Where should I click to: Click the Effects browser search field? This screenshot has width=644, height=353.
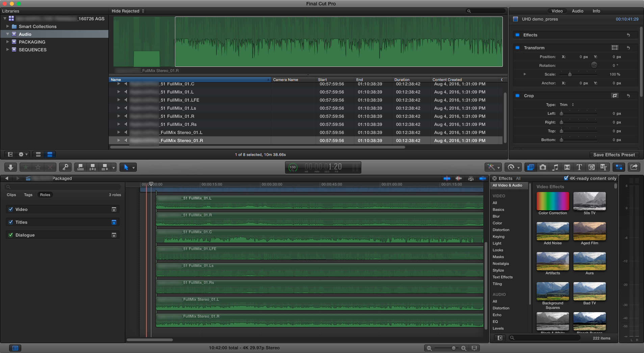click(544, 338)
